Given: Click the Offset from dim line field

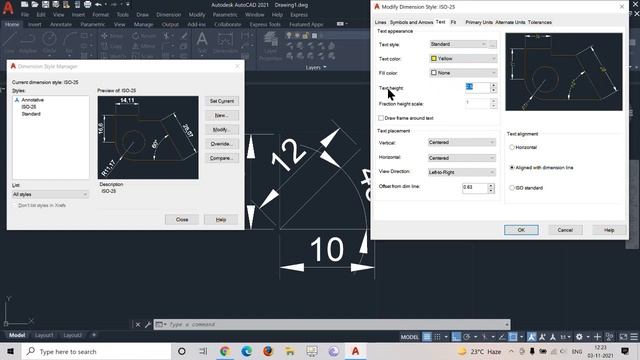Looking at the screenshot, I should click(475, 187).
